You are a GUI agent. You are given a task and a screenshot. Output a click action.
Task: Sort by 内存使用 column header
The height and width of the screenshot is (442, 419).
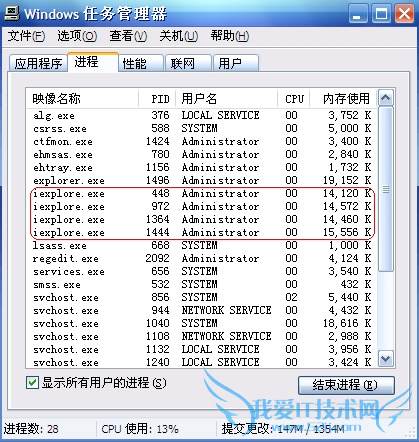pyautogui.click(x=343, y=99)
